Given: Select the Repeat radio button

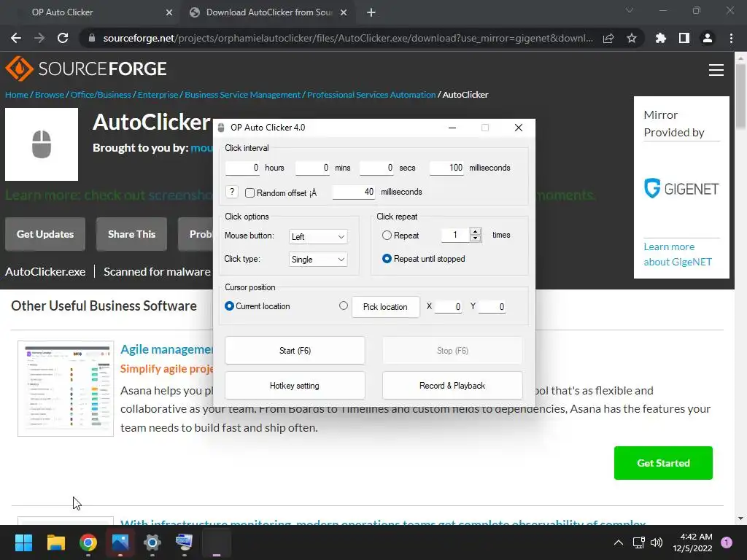Looking at the screenshot, I should click(387, 236).
